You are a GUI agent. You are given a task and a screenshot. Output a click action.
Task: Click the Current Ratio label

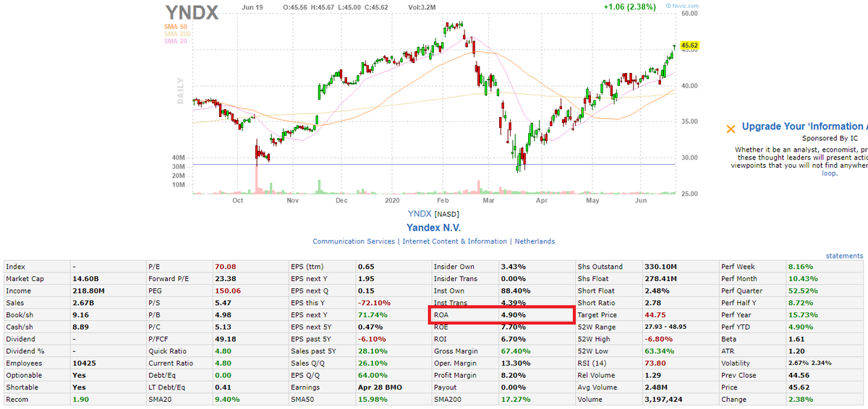tap(171, 363)
